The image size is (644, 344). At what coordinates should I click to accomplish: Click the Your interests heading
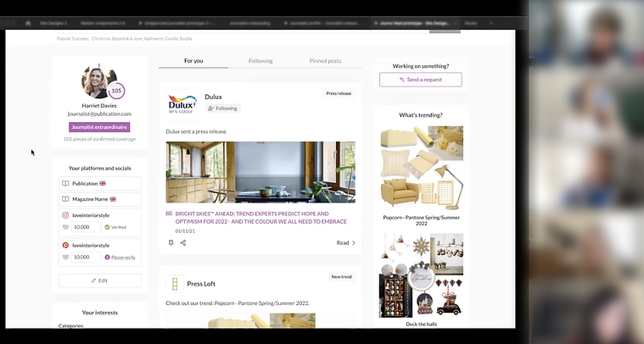(x=100, y=313)
